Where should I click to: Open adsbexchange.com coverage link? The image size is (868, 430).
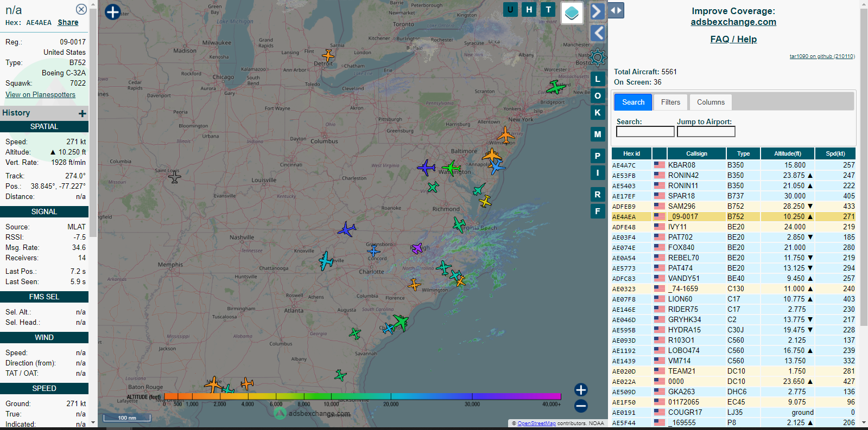733,22
